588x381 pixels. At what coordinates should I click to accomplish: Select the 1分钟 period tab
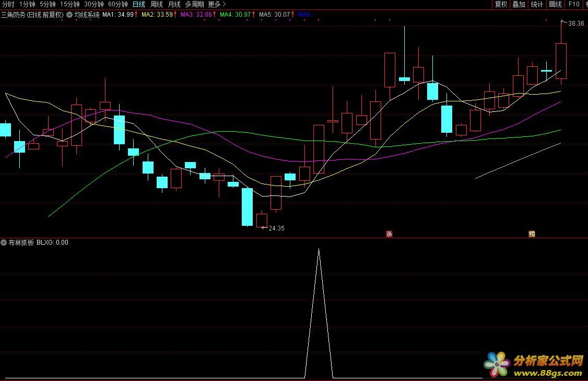tap(27, 4)
